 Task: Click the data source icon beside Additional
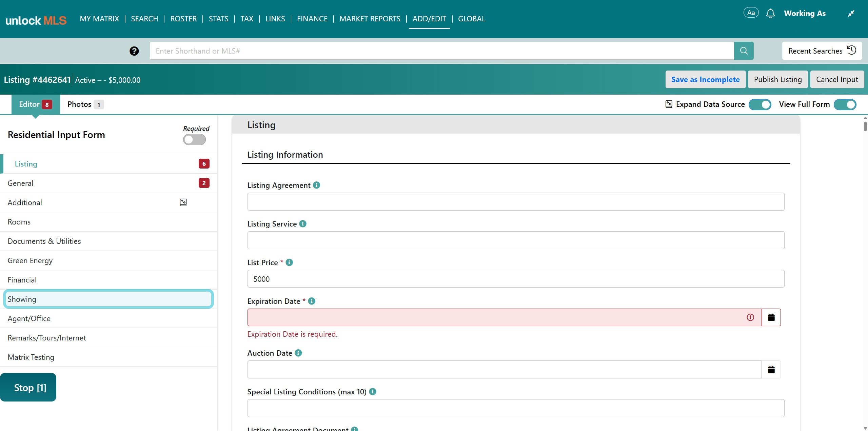pyautogui.click(x=183, y=202)
